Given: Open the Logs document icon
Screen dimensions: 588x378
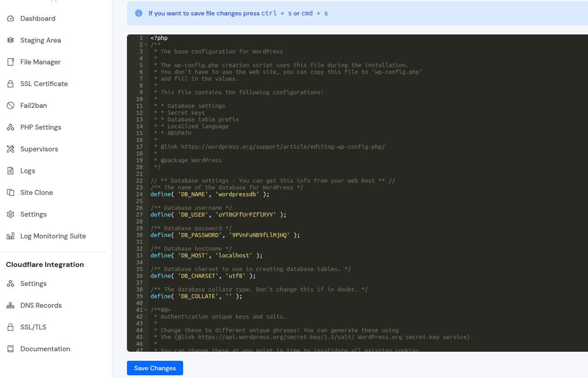Looking at the screenshot, I should tap(10, 170).
